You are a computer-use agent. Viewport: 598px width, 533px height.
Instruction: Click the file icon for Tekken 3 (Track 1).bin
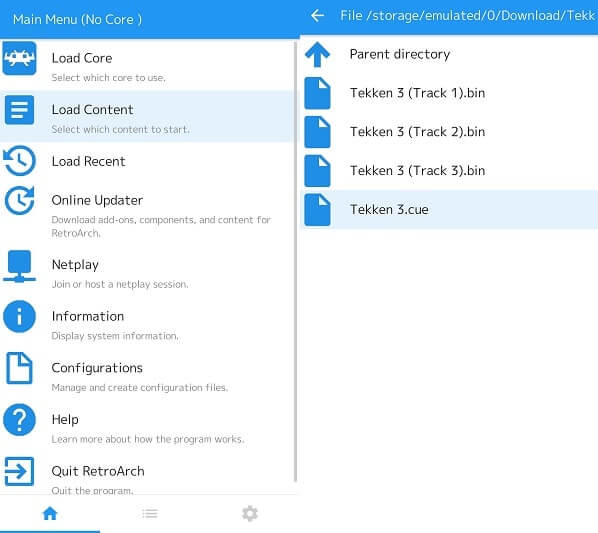point(317,93)
